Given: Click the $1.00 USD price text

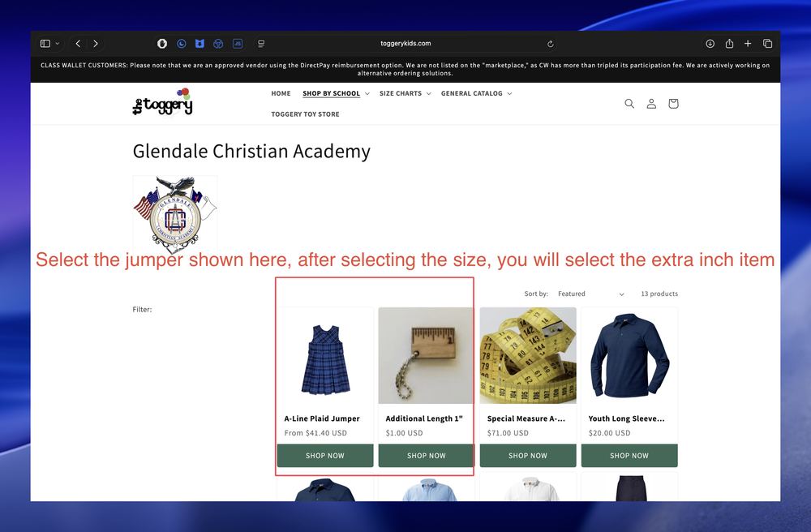Looking at the screenshot, I should (404, 433).
